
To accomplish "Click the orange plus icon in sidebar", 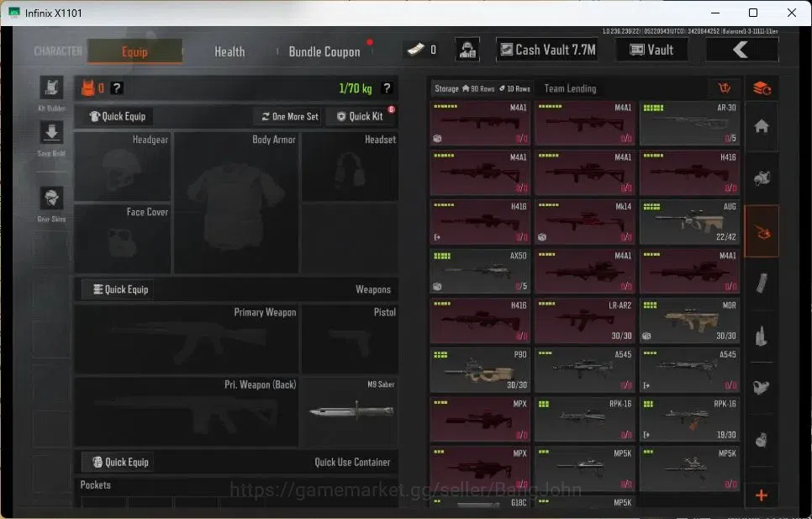I will [762, 495].
